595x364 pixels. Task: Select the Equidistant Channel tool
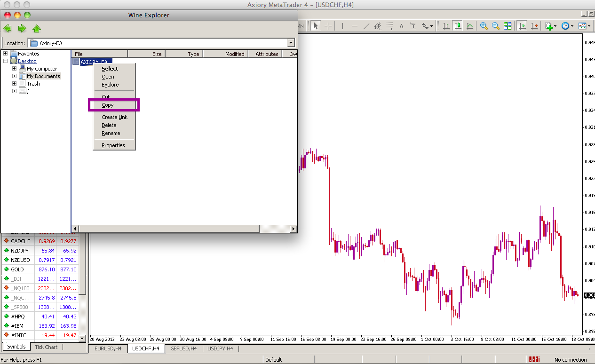click(x=378, y=26)
